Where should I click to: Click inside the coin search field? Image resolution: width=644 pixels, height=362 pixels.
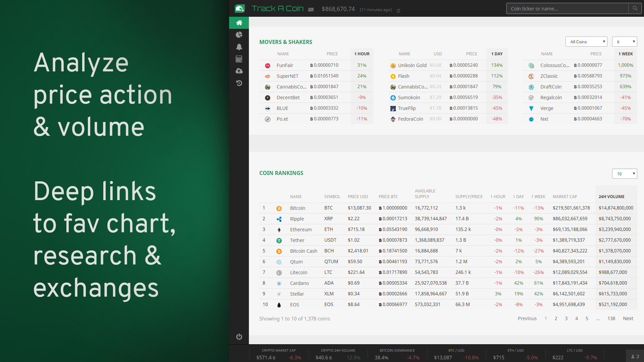567,8
